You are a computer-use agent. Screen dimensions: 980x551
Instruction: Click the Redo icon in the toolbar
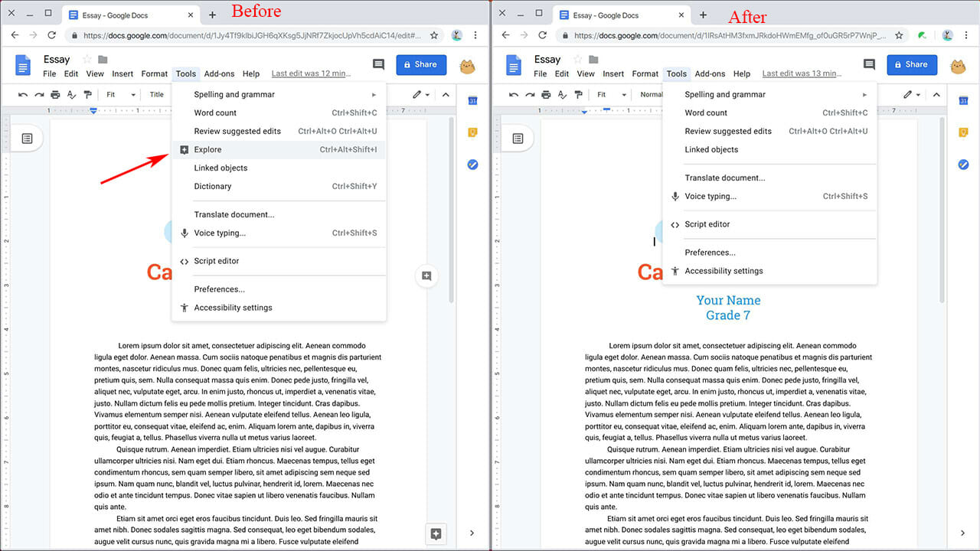[x=38, y=94]
